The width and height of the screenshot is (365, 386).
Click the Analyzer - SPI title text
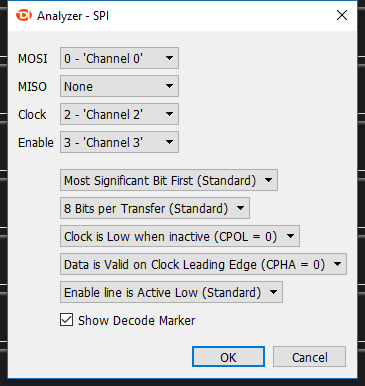click(x=73, y=16)
